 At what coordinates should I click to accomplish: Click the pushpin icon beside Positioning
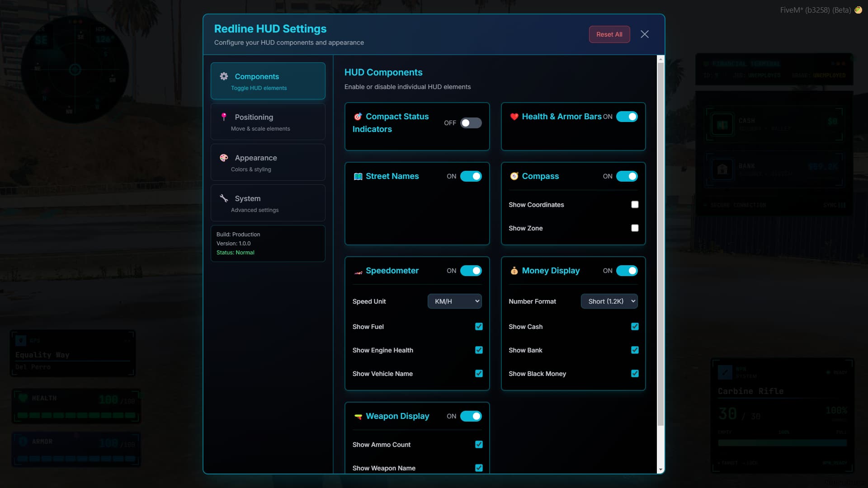(224, 117)
